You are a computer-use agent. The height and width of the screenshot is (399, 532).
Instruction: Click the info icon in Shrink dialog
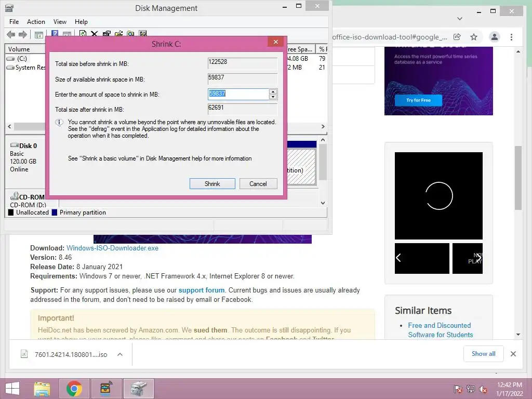[x=59, y=123]
